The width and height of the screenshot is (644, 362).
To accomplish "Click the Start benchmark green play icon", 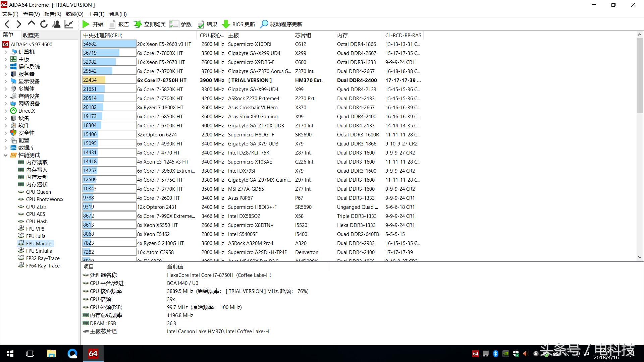I will (86, 24).
